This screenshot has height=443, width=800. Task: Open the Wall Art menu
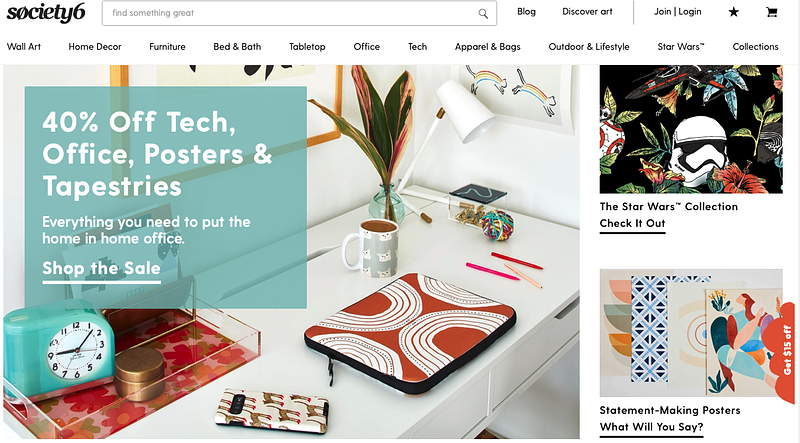(24, 46)
